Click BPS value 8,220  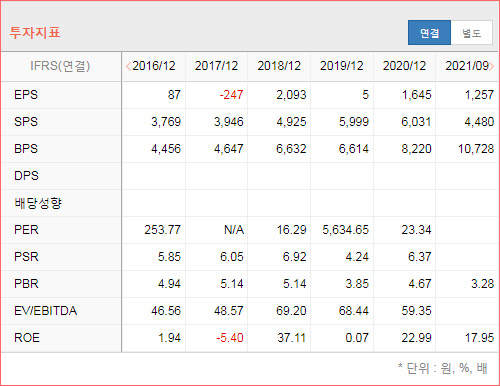point(417,149)
